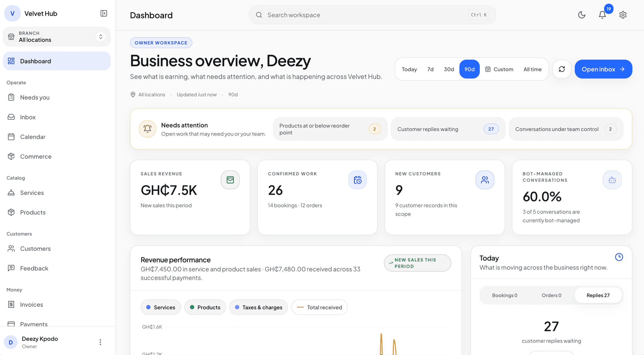Toggle the Services chart series
Image resolution: width=644 pixels, height=355 pixels.
[x=161, y=307]
